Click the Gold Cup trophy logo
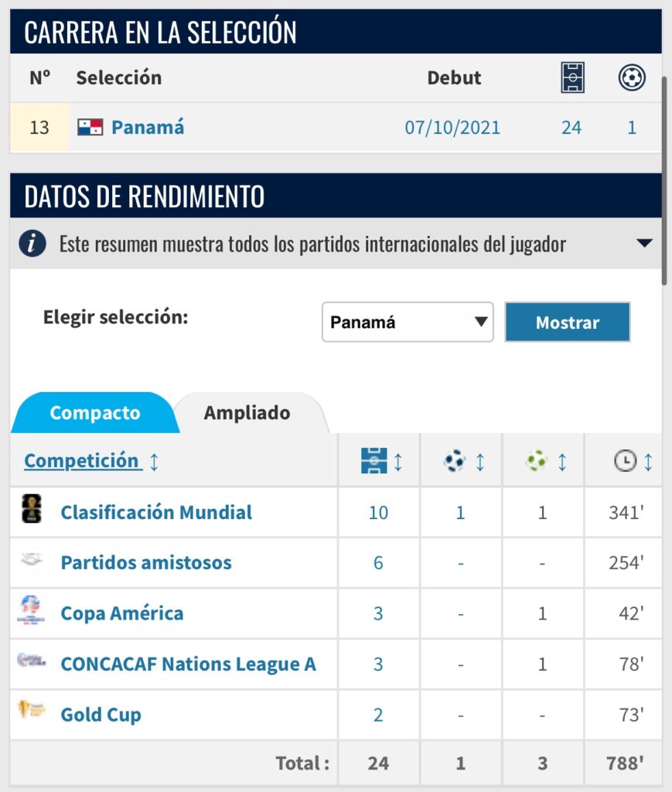The width and height of the screenshot is (672, 792). [x=32, y=711]
